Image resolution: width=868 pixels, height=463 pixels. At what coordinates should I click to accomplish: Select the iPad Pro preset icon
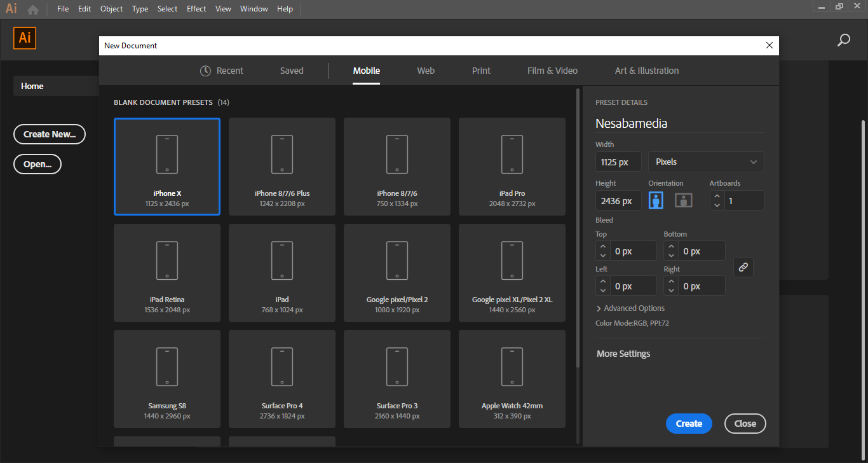click(x=512, y=155)
